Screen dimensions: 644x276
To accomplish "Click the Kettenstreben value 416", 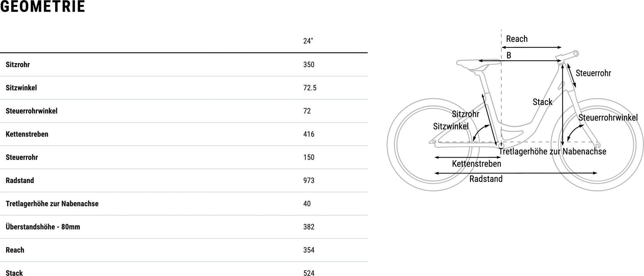I will coord(309,134).
